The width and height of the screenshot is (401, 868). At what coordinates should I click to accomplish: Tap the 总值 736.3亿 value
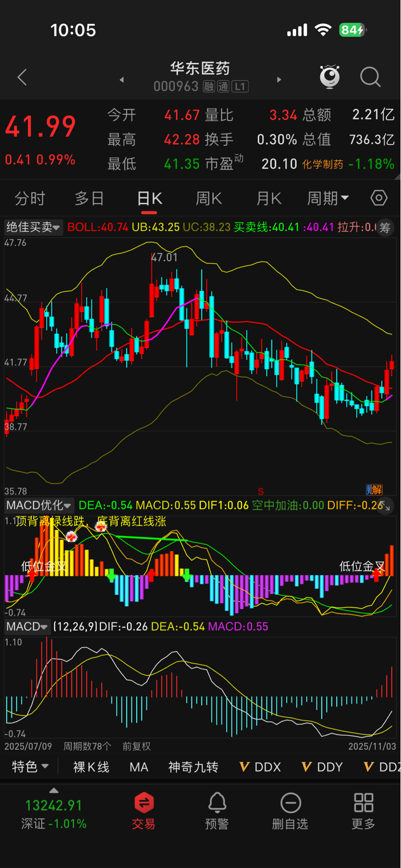click(372, 139)
